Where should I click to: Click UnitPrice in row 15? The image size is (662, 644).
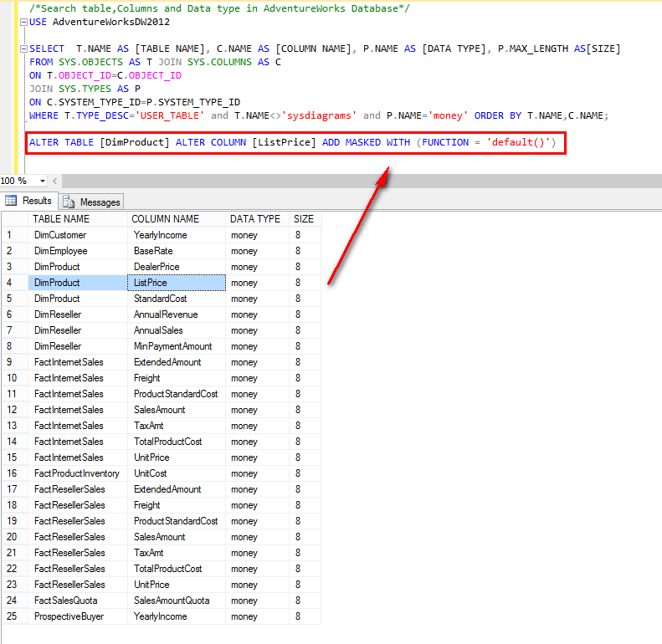point(177,457)
